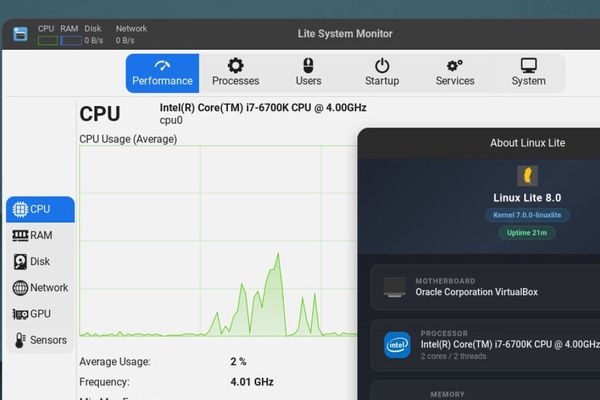Click the Oracle Corporation VirtualBox entry

pos(476,292)
